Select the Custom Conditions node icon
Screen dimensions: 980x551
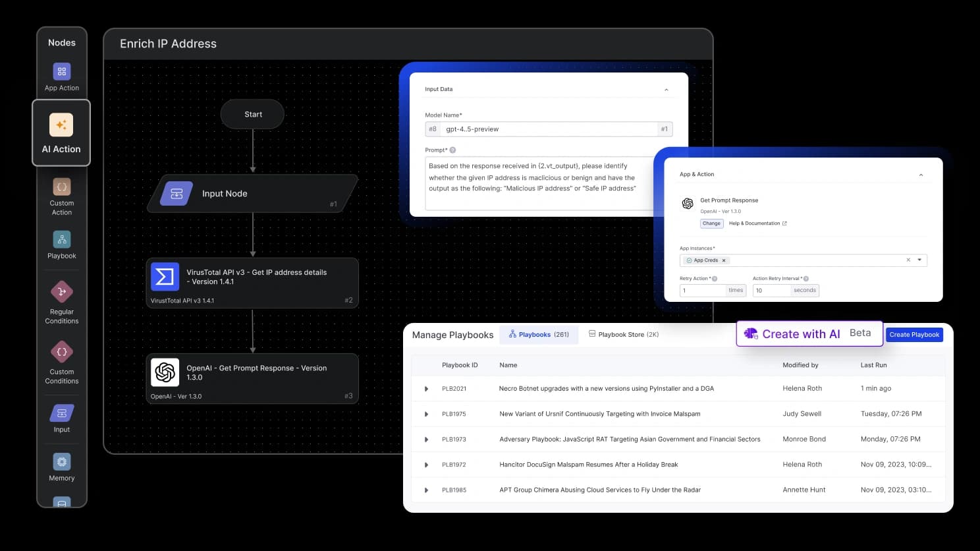coord(62,352)
